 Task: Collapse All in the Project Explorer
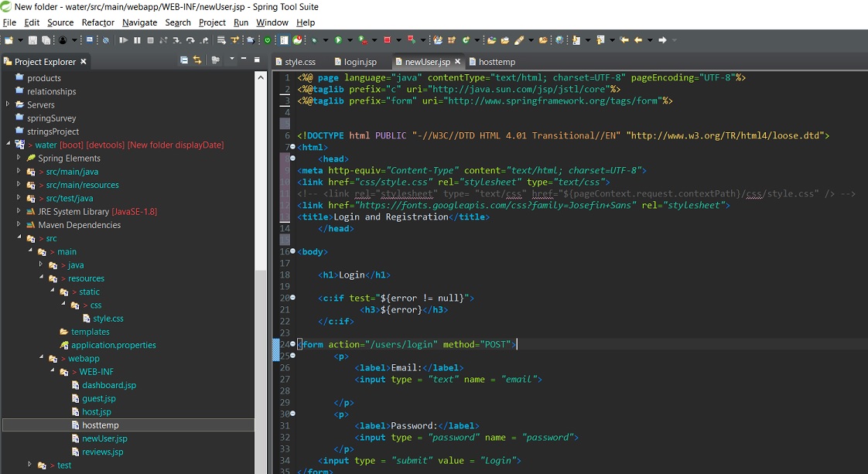coord(184,61)
